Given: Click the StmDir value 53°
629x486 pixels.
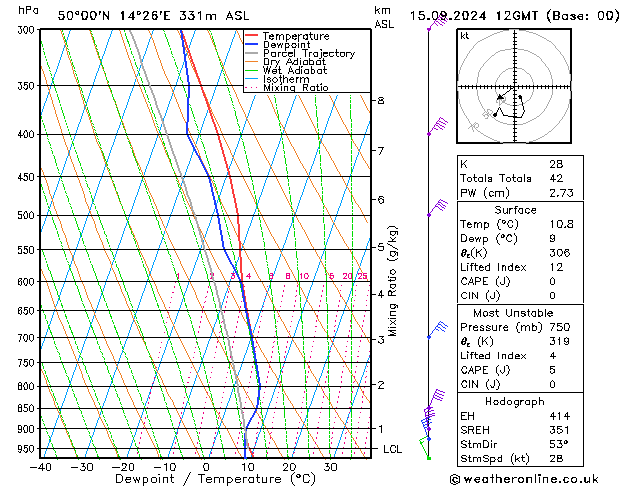Looking at the screenshot, I should (559, 444).
